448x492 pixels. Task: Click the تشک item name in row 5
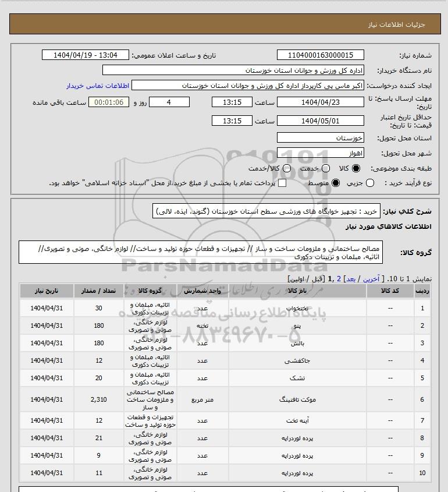point(297,378)
